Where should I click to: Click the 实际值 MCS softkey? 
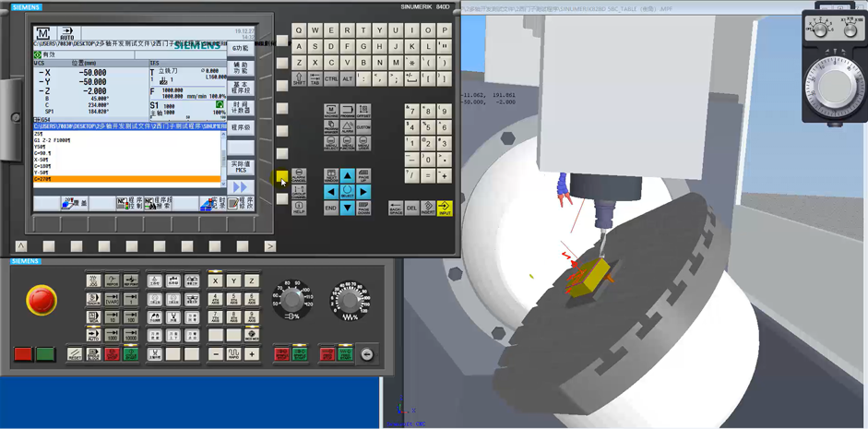point(241,167)
